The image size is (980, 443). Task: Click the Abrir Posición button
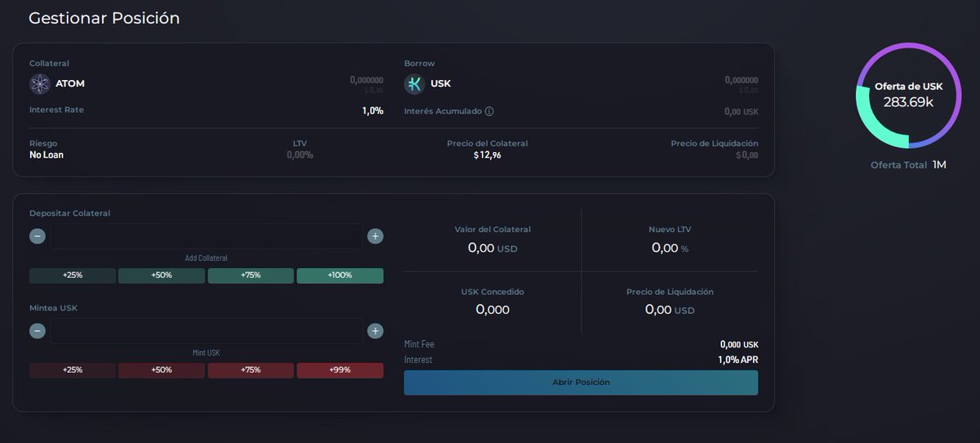coord(581,383)
